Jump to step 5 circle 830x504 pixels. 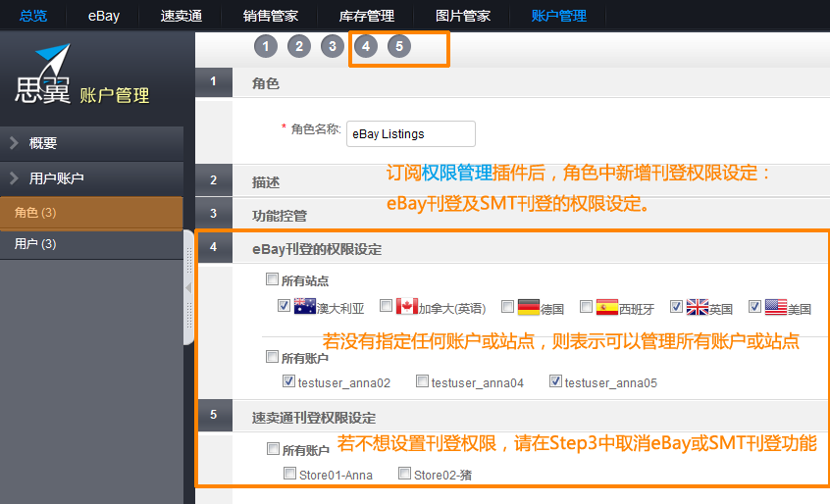(x=399, y=46)
